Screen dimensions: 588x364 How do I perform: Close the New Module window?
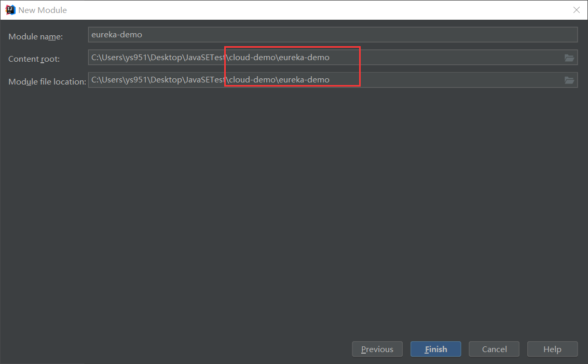pyautogui.click(x=577, y=10)
